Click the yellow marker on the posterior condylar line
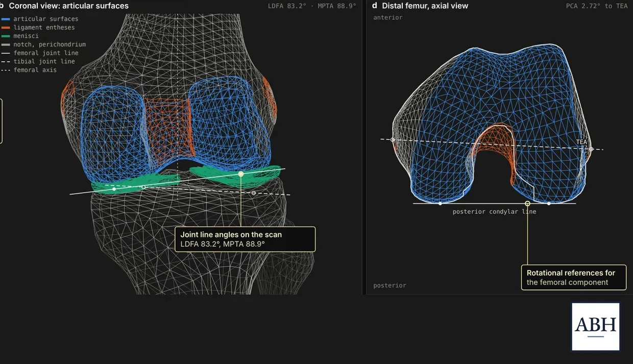The height and width of the screenshot is (364, 633). [527, 204]
